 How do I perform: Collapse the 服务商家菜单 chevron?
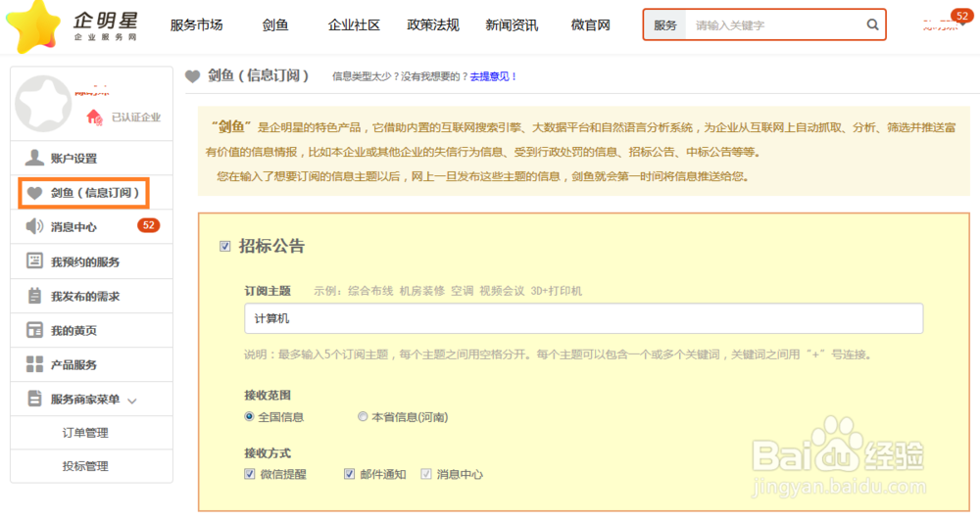pos(132,401)
